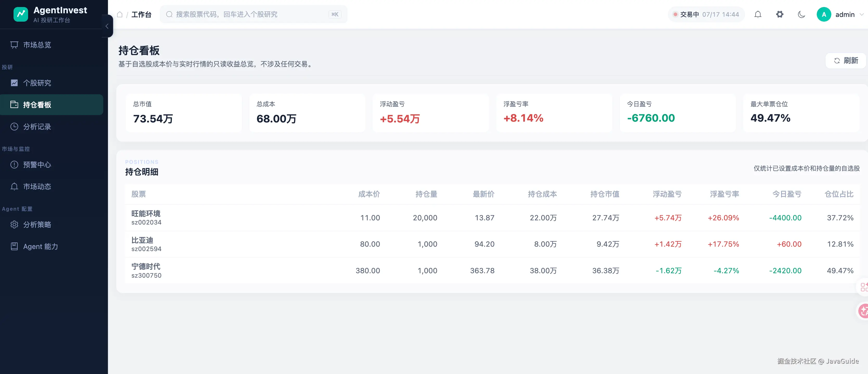Open the Agent 能力 page
This screenshot has width=868, height=374.
click(x=52, y=247)
